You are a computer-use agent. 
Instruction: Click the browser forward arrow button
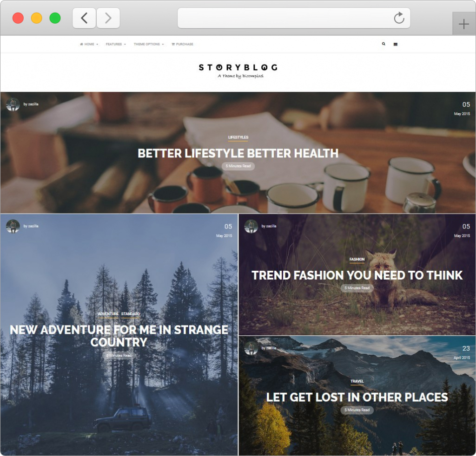coord(108,18)
